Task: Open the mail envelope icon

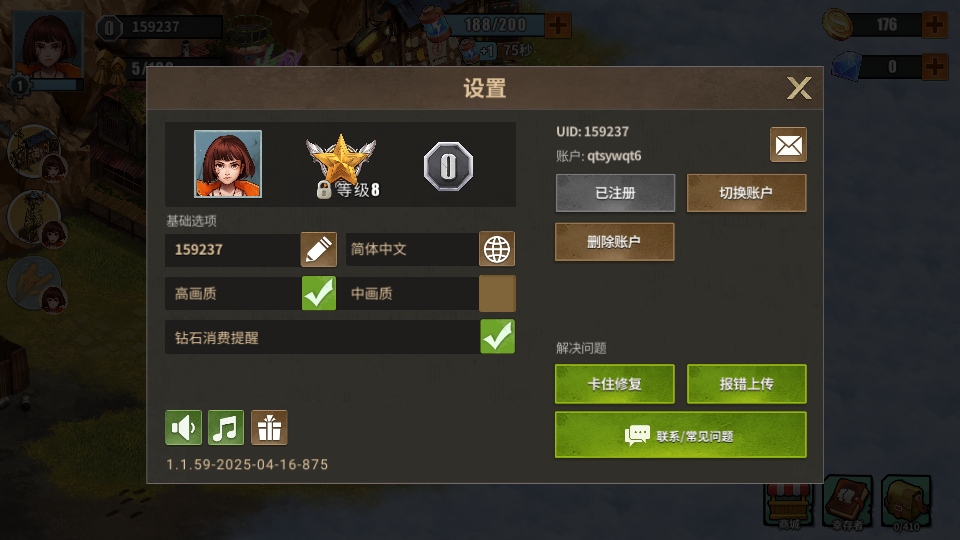Action: click(x=788, y=144)
